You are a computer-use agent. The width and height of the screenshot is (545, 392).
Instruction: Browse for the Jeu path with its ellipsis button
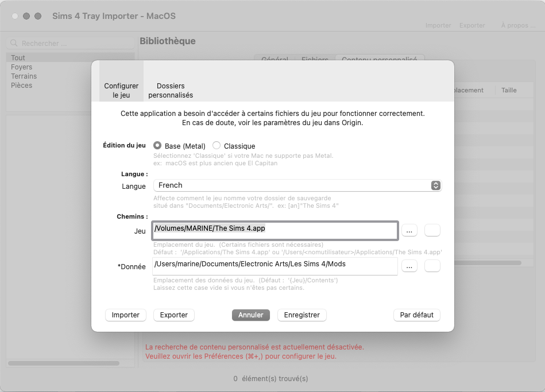click(409, 230)
